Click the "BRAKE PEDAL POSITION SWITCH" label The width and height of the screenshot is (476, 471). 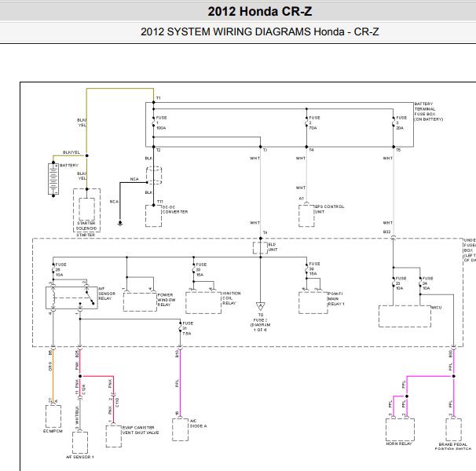click(x=453, y=446)
